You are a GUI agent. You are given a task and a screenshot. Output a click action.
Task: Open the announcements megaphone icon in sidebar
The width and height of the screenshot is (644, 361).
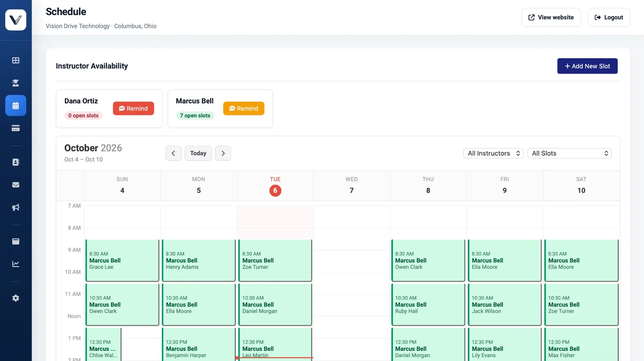(x=16, y=207)
